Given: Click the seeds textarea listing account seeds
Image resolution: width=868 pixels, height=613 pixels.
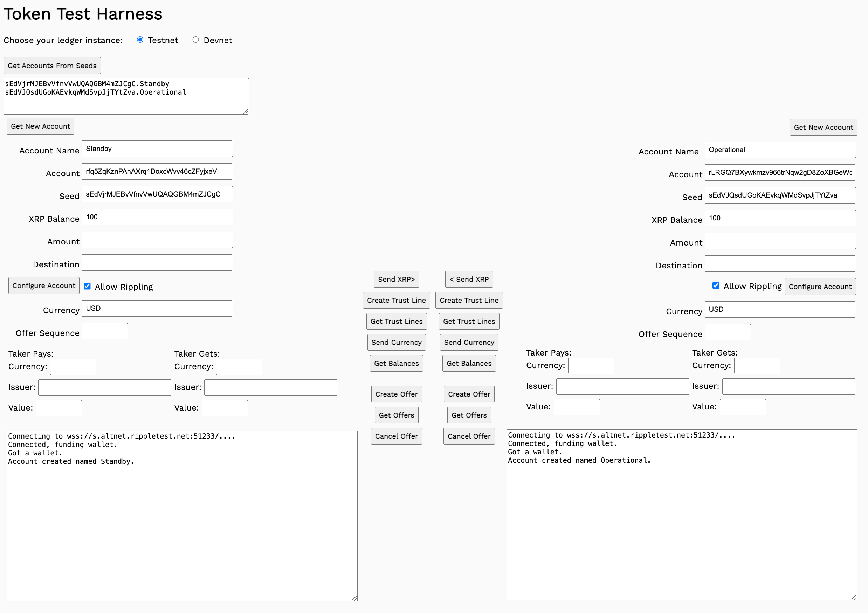Looking at the screenshot, I should click(x=126, y=96).
